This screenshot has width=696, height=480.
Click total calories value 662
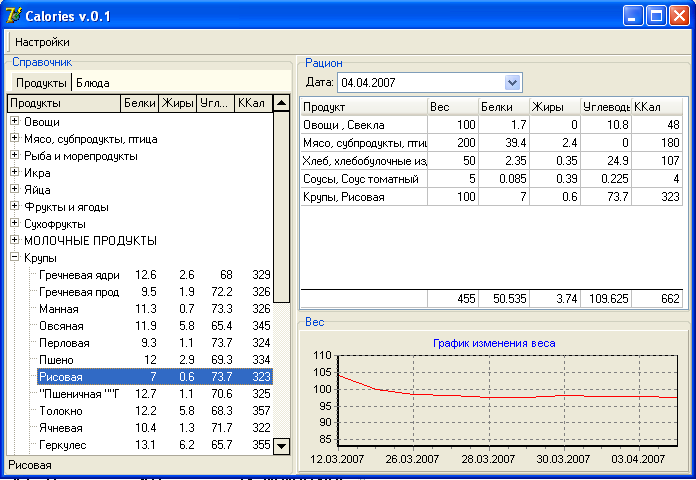pyautogui.click(x=670, y=299)
